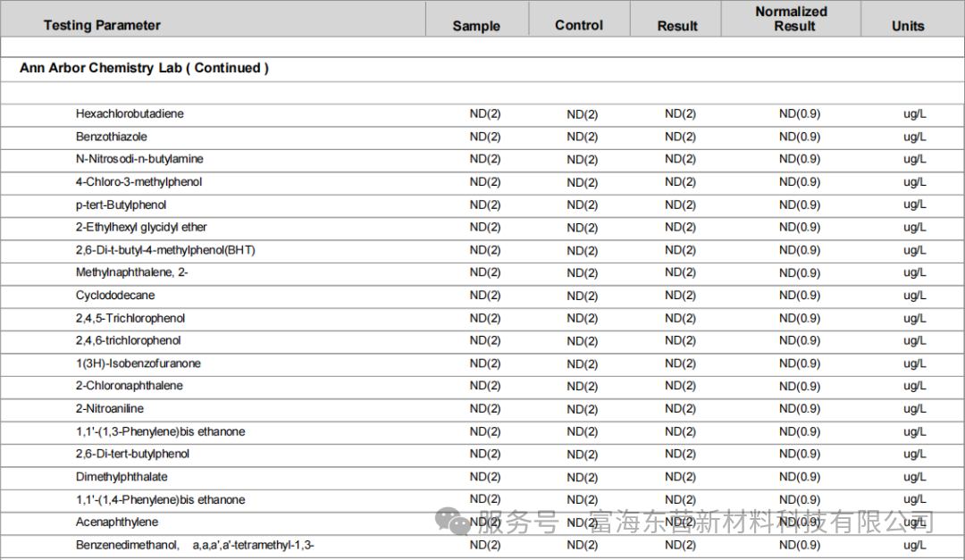
Task: Click the Control column header
Action: [579, 25]
